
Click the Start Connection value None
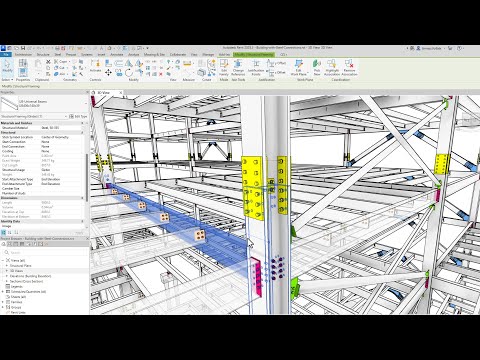coord(45,142)
